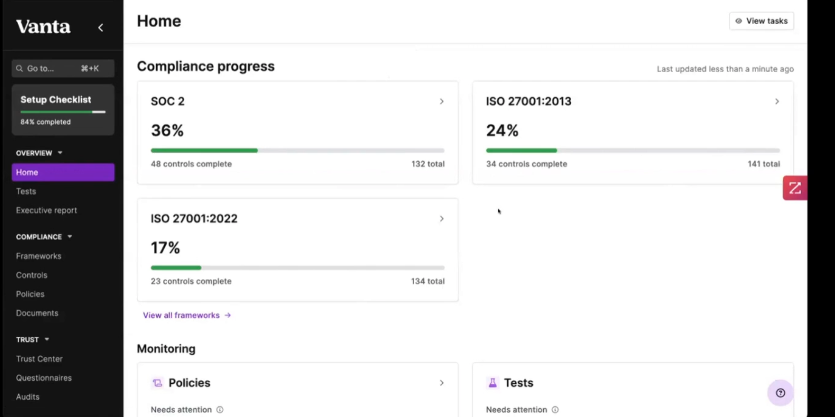
Task: Open Audits in the sidebar
Action: 28,397
